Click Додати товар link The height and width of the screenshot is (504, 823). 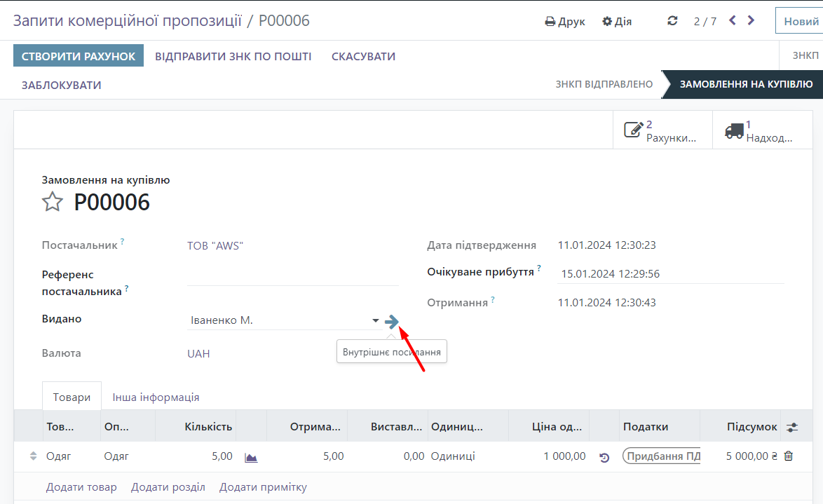(x=81, y=487)
